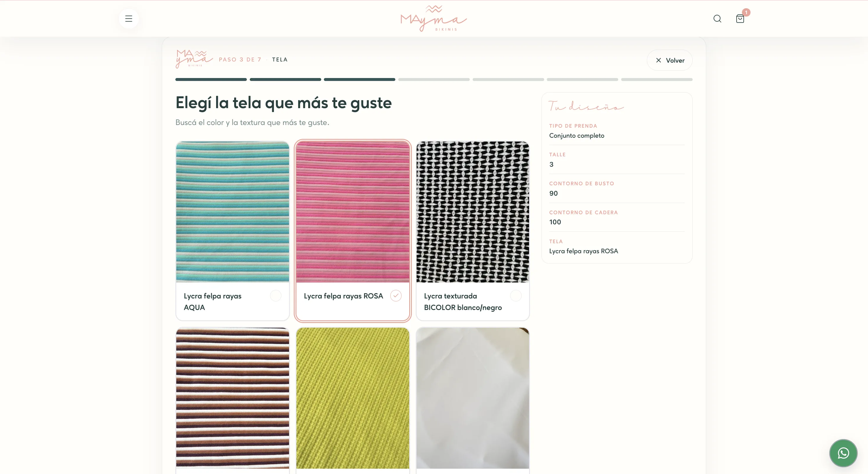Jump to first progress step bar
868x474 pixels.
[x=211, y=79]
